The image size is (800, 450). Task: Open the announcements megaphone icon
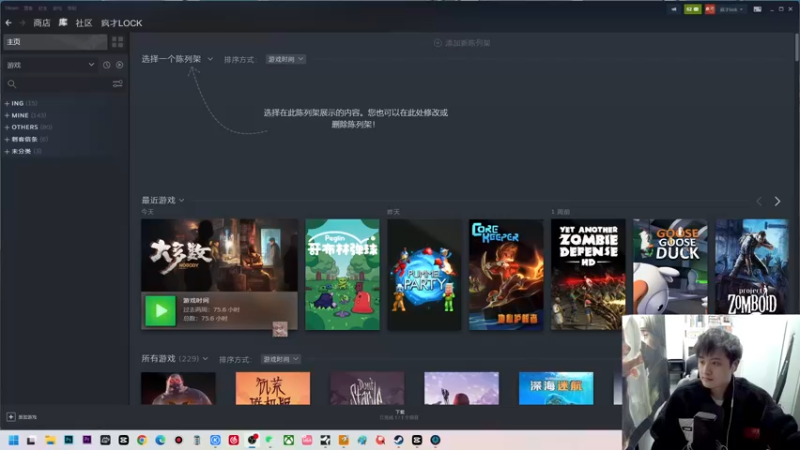click(x=673, y=9)
